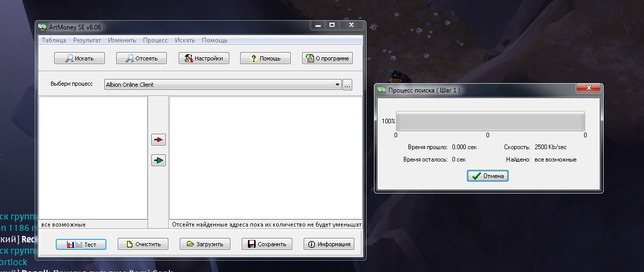This screenshot has height=272, width=644.
Task: Open the Таблица menu
Action: [x=54, y=40]
